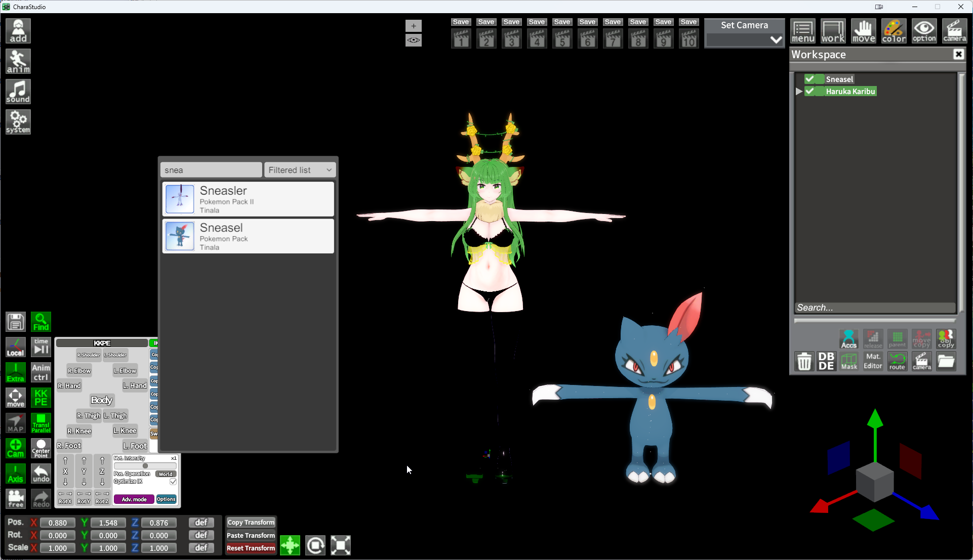Viewport: 973px width, 560px height.
Task: Click the Mask cube icon
Action: [x=849, y=362]
